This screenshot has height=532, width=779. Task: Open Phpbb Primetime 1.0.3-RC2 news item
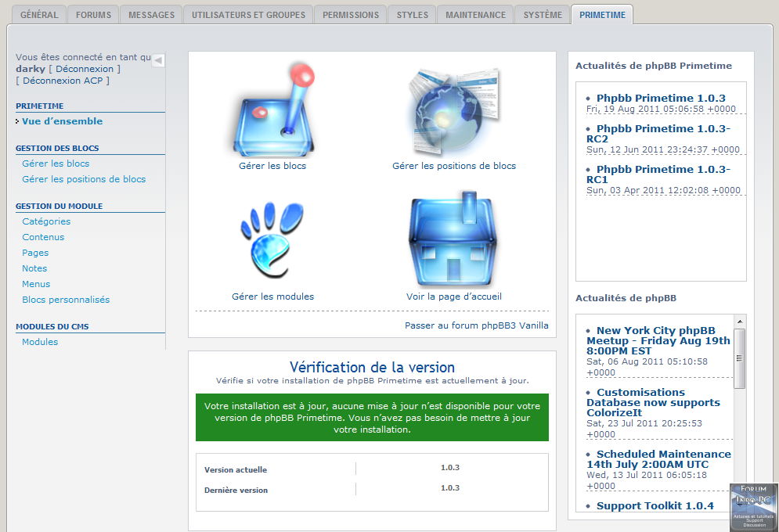658,134
